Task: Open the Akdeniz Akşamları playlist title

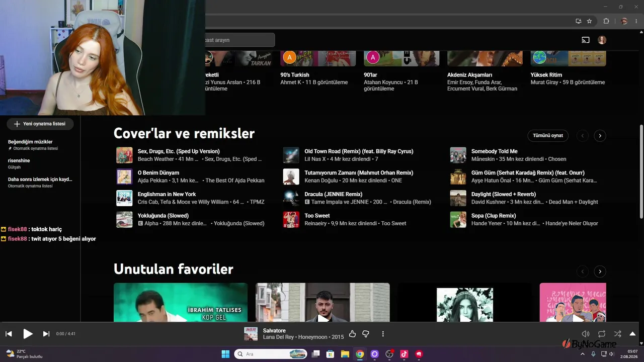Action: (470, 75)
